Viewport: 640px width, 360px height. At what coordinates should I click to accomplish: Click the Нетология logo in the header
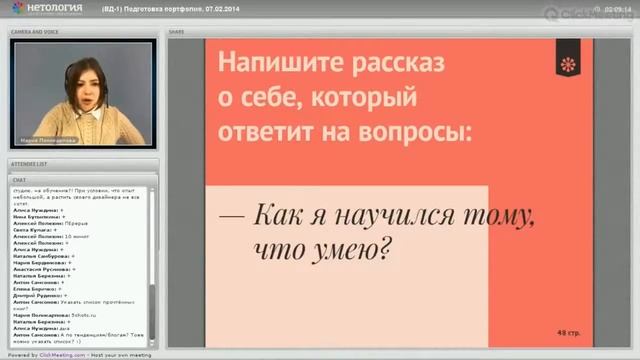(x=47, y=8)
